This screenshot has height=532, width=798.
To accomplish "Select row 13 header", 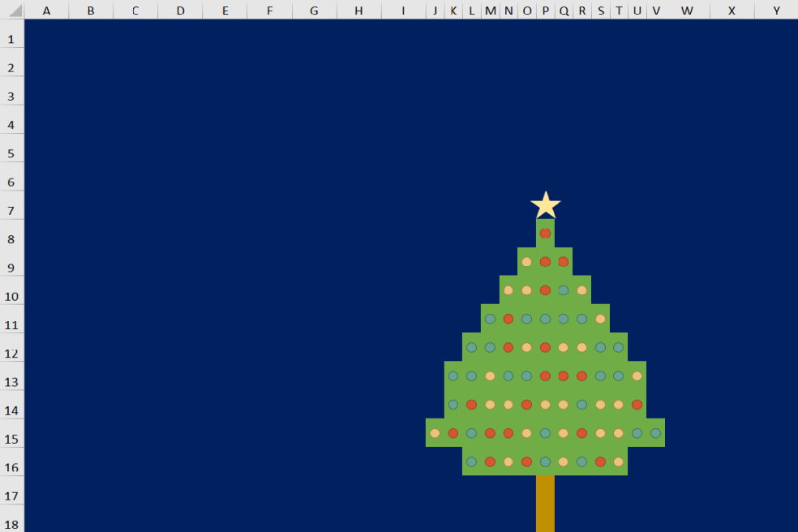I will click(11, 381).
